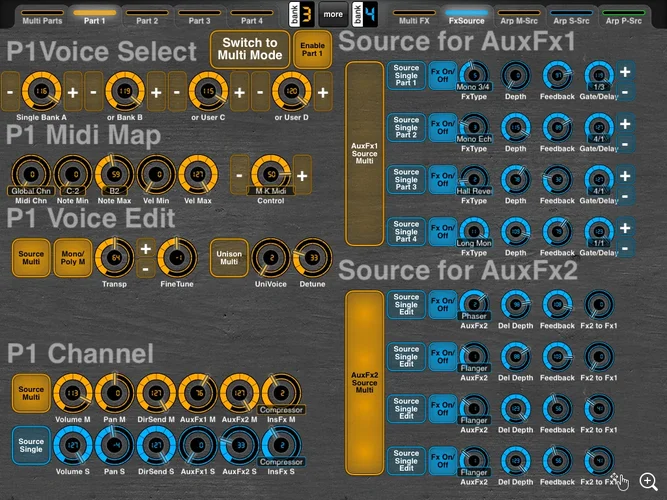Click the Note Min knob
This screenshot has height=500, width=667.
[x=73, y=174]
